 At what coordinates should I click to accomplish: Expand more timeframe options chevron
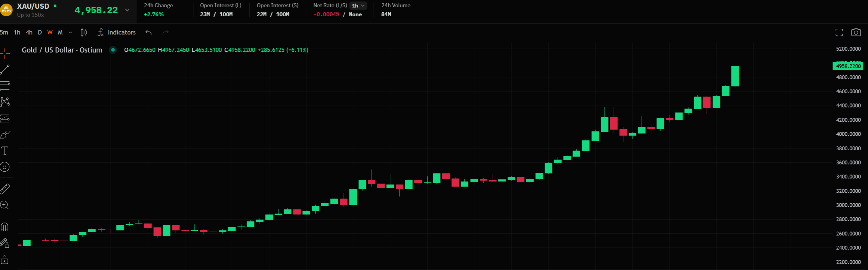70,32
